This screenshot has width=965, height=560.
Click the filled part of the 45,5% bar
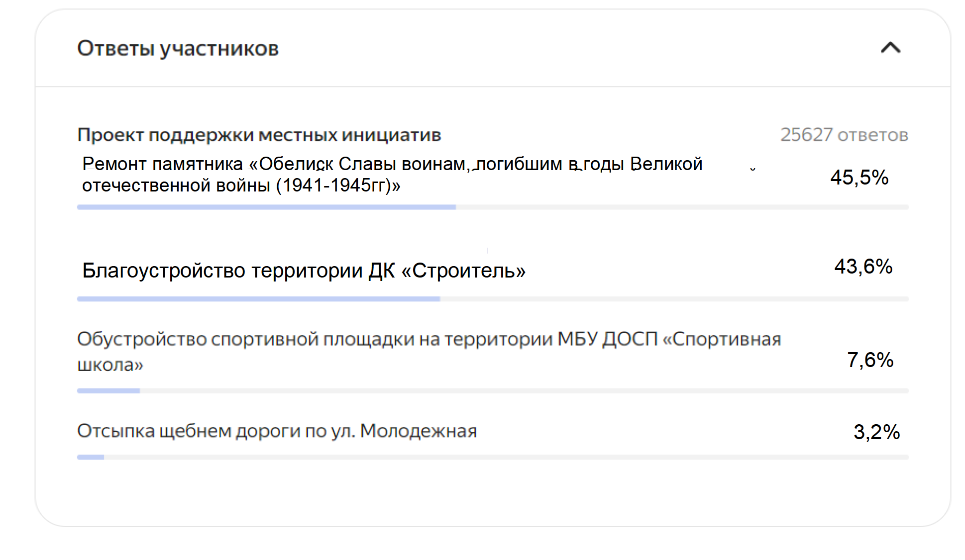pyautogui.click(x=266, y=207)
